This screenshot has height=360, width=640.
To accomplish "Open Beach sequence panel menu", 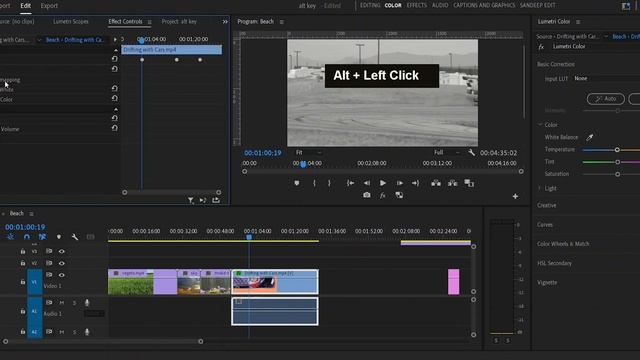I will click(31, 214).
